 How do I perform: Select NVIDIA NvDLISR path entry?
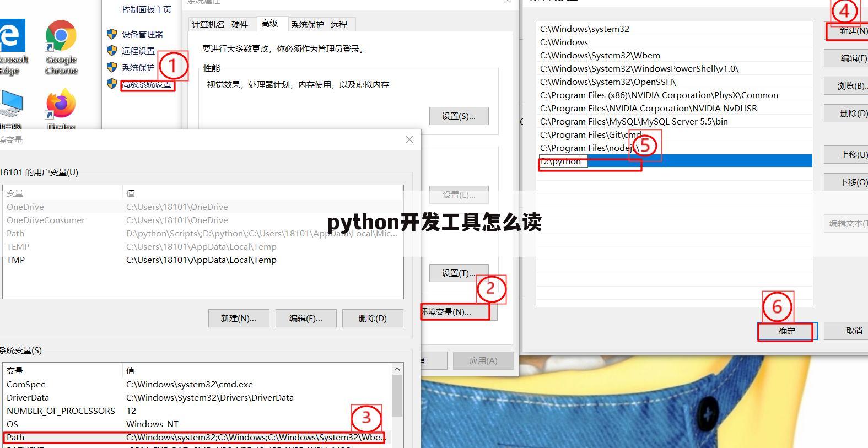[674, 108]
